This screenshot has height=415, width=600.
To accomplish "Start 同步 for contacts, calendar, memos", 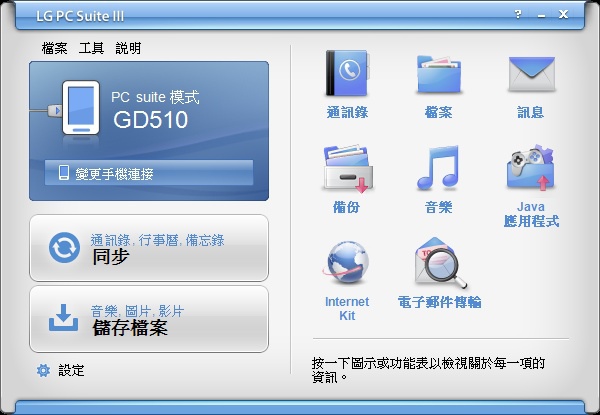I will pyautogui.click(x=149, y=248).
